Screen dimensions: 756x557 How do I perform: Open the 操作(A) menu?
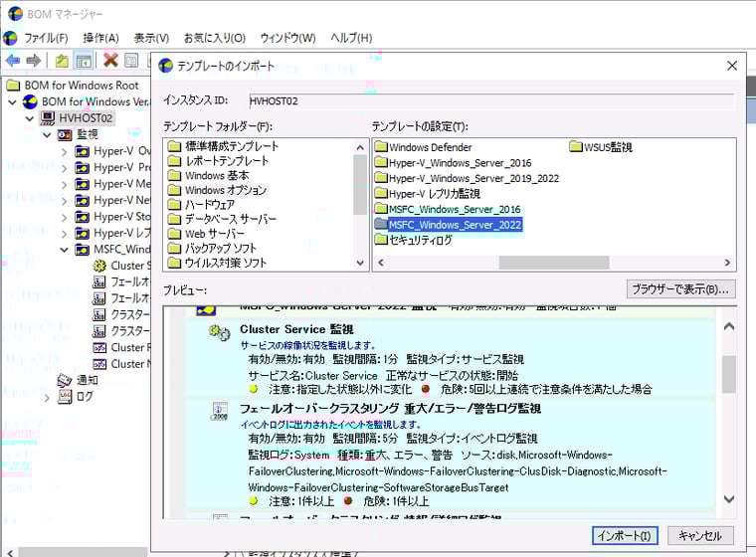(100, 38)
